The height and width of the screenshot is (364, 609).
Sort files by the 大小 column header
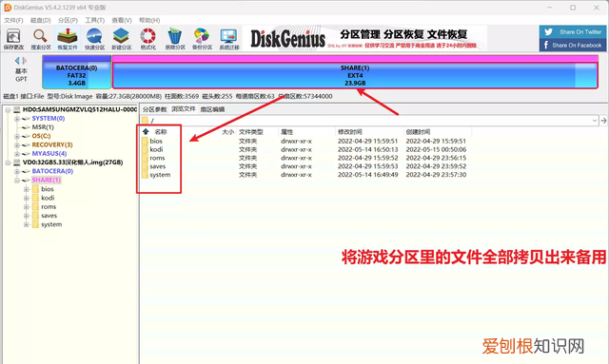[x=228, y=132]
